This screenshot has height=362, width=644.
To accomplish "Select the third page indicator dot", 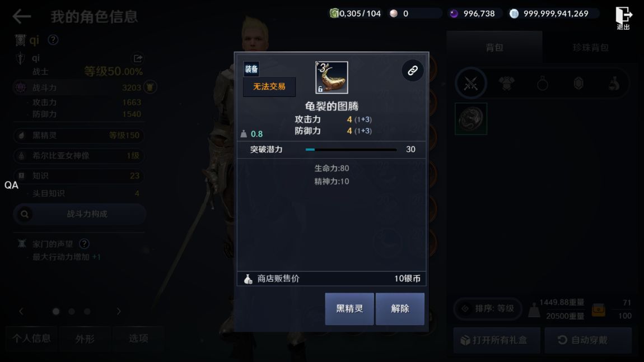I will click(x=87, y=312).
